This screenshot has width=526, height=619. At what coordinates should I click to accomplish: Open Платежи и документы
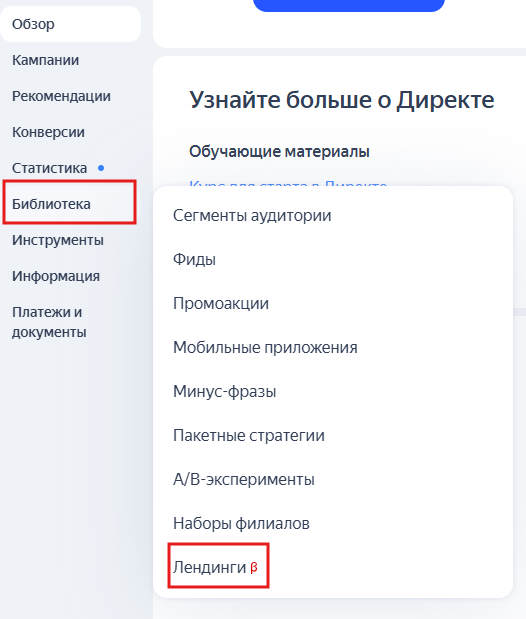49,322
